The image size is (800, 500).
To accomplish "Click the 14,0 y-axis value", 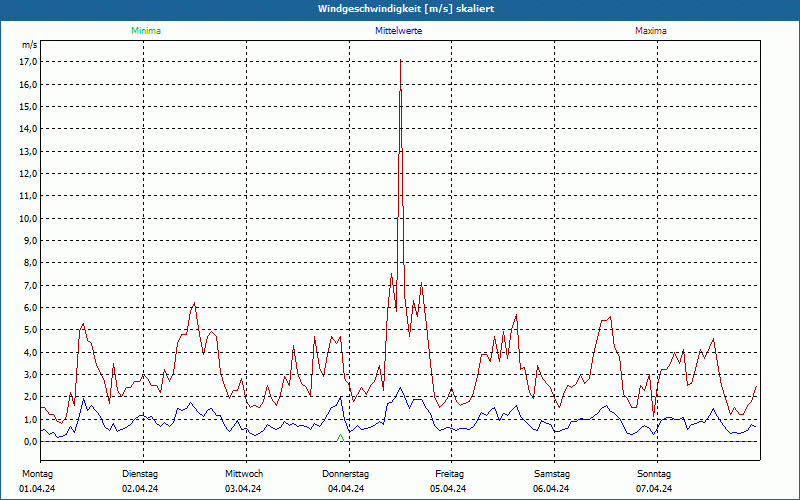I will tap(29, 129).
